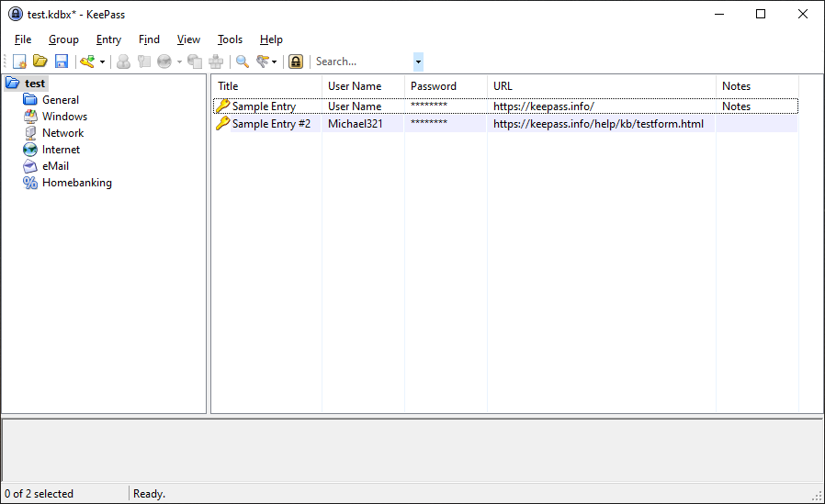This screenshot has height=504, width=825.
Task: Click the Copy Password icon
Action: (144, 62)
